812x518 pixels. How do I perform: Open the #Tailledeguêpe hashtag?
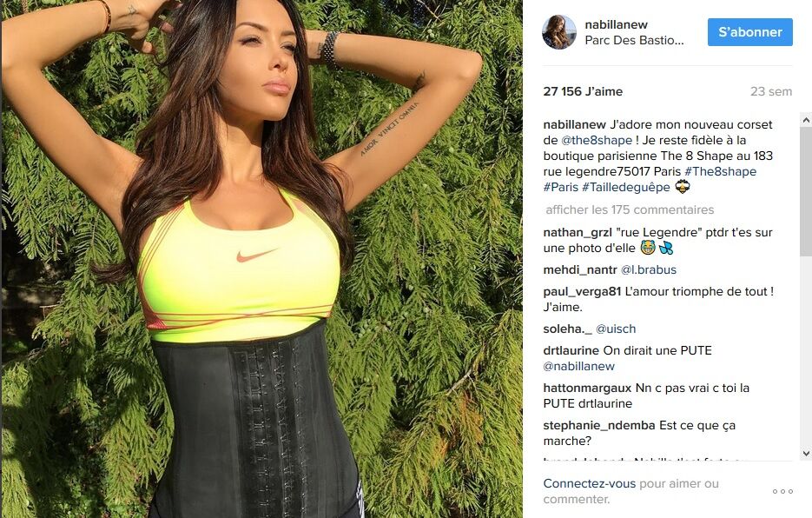[625, 187]
